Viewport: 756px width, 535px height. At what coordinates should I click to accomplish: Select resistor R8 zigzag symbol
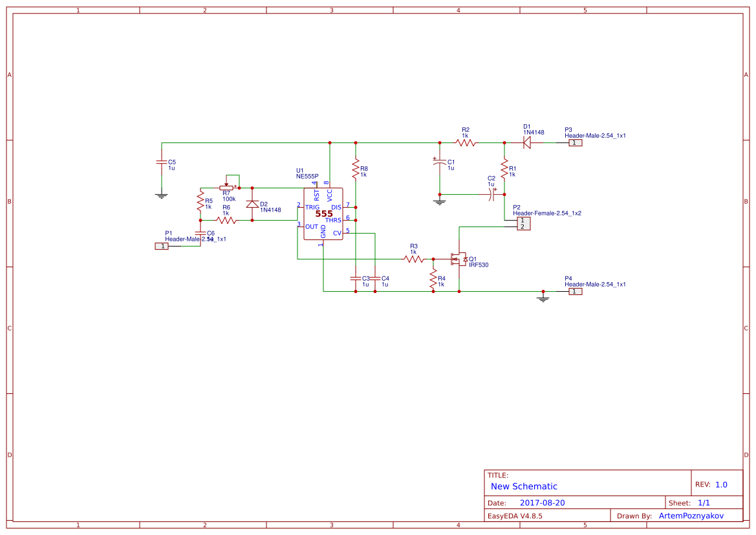[355, 169]
